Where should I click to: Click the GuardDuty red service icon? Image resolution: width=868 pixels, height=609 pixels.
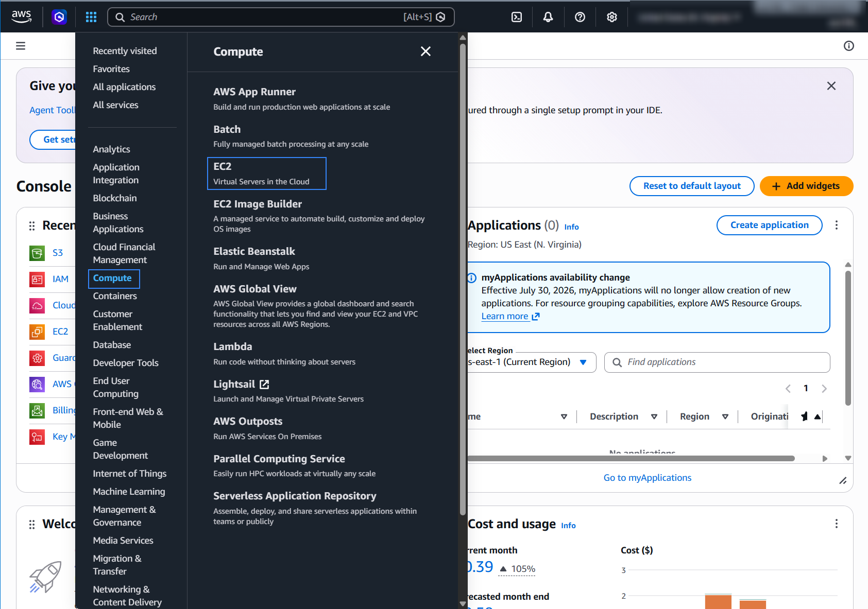click(37, 358)
